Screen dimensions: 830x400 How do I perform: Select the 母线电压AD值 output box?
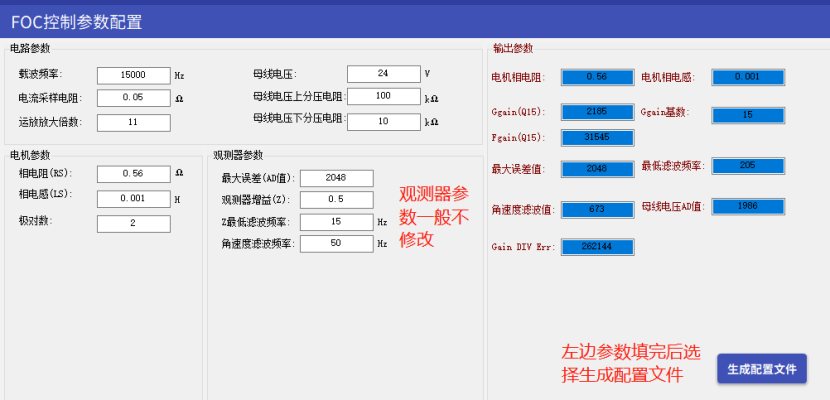coord(747,206)
